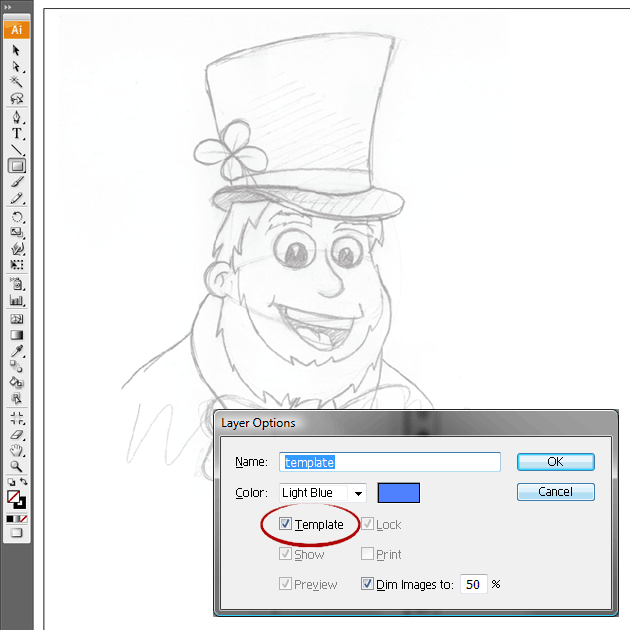Select the Crop Area tool

click(x=17, y=418)
